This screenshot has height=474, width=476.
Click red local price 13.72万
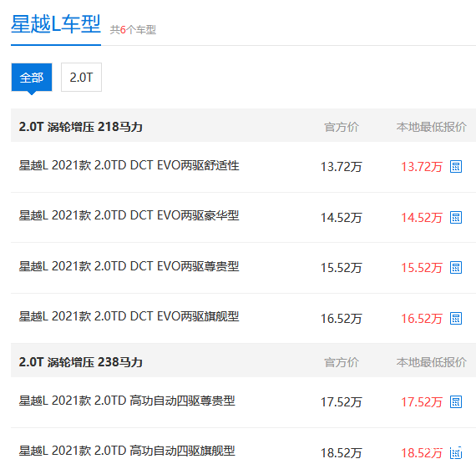(422, 167)
